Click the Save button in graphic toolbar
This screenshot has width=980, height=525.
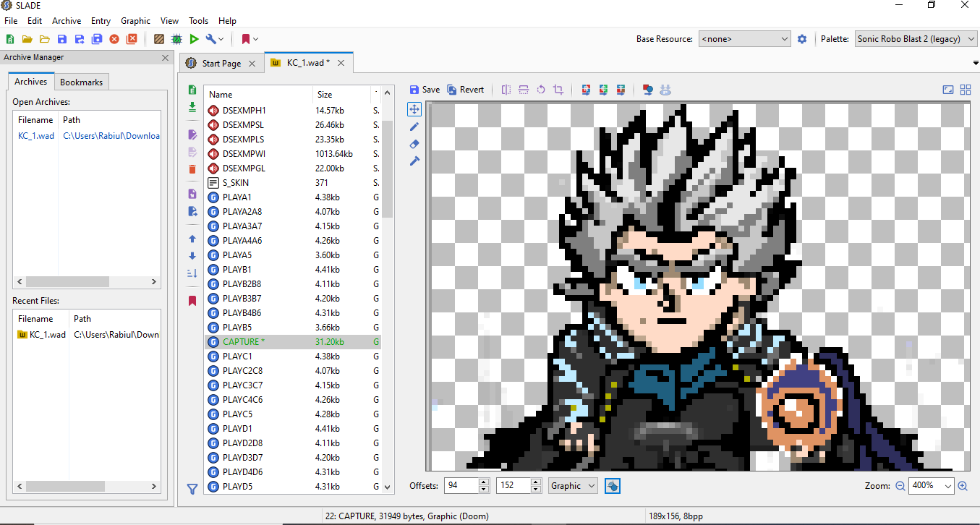(x=425, y=90)
